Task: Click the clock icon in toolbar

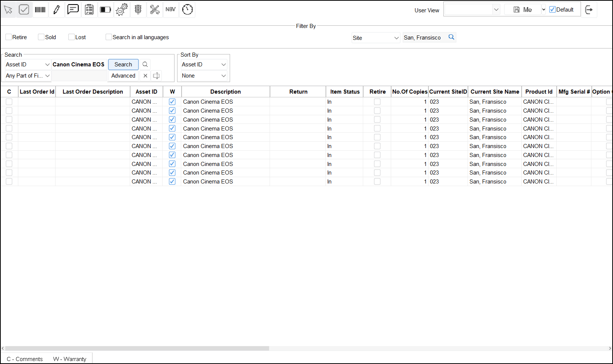Action: (187, 10)
